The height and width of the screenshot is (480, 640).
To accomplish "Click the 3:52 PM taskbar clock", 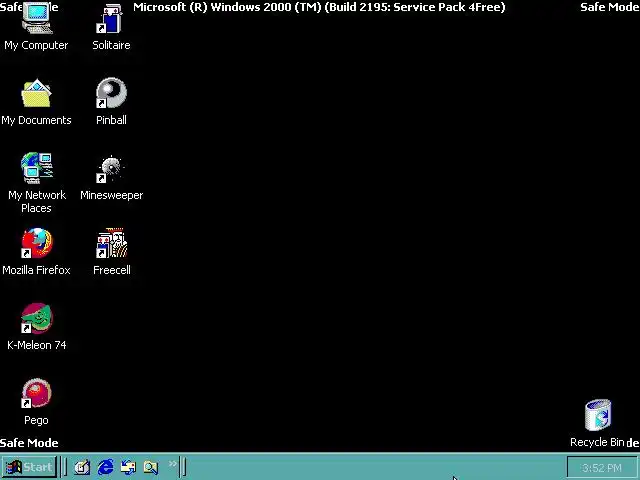I will click(602, 468).
